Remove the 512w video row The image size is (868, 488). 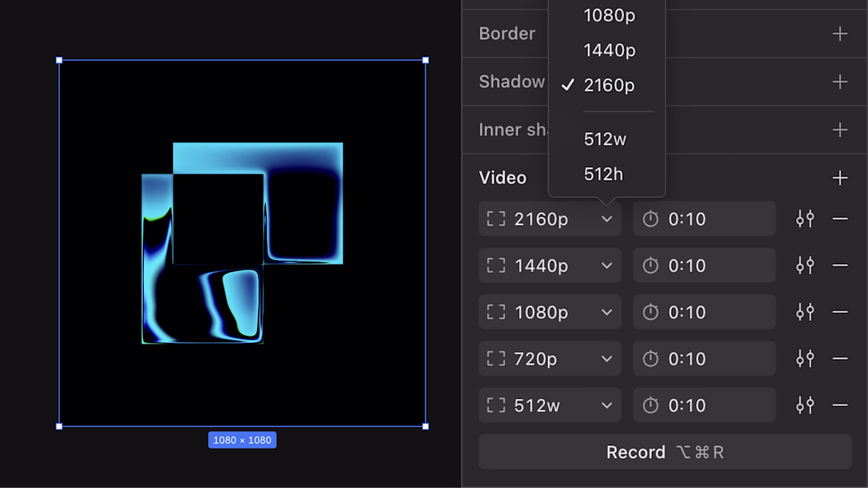tap(840, 405)
